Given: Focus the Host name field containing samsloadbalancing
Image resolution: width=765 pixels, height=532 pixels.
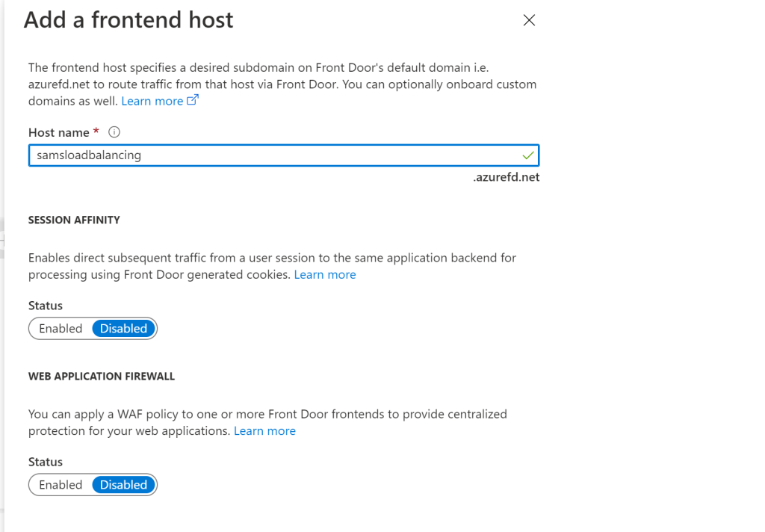Looking at the screenshot, I should pos(269,155).
